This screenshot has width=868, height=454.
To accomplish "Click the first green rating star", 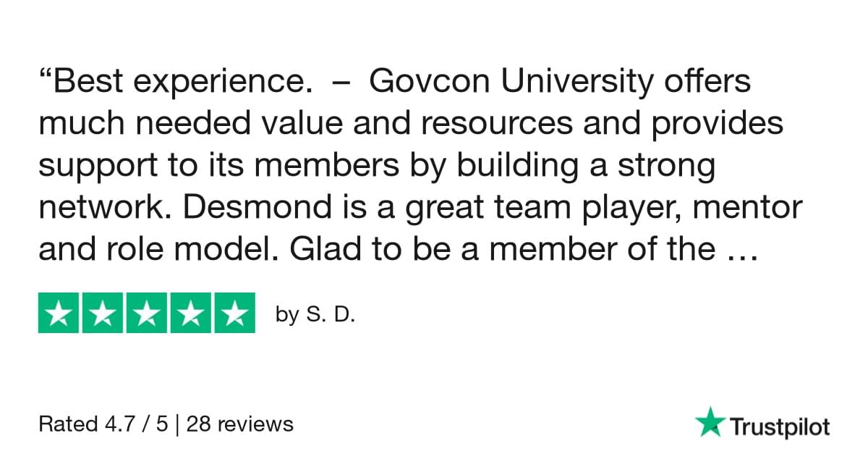I will [x=59, y=313].
